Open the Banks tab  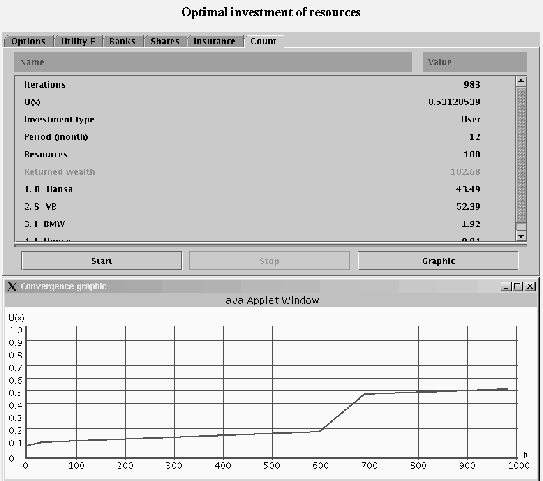[x=123, y=41]
